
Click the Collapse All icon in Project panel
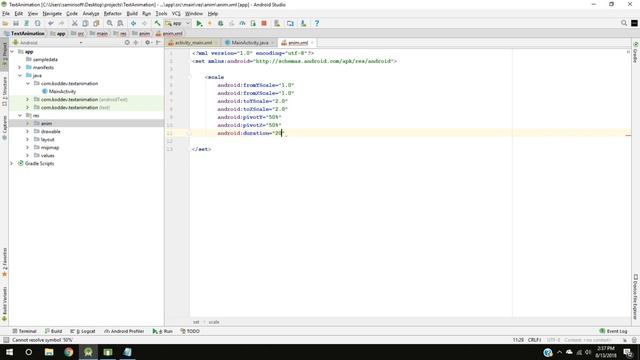(x=136, y=42)
